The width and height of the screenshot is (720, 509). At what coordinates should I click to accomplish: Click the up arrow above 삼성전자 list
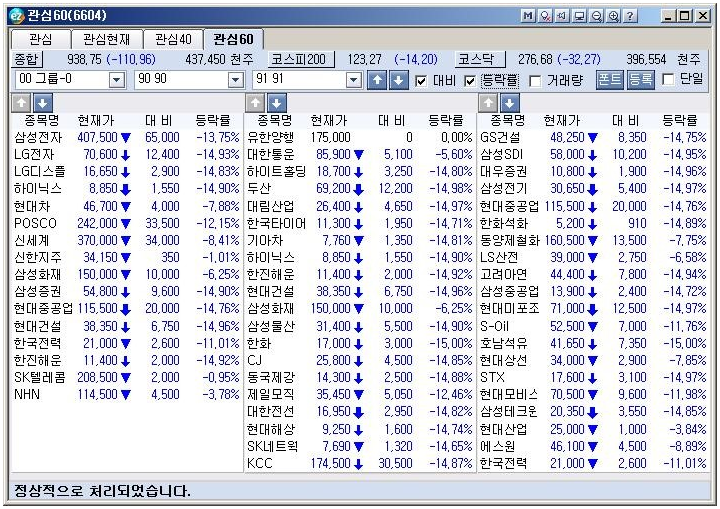click(22, 103)
